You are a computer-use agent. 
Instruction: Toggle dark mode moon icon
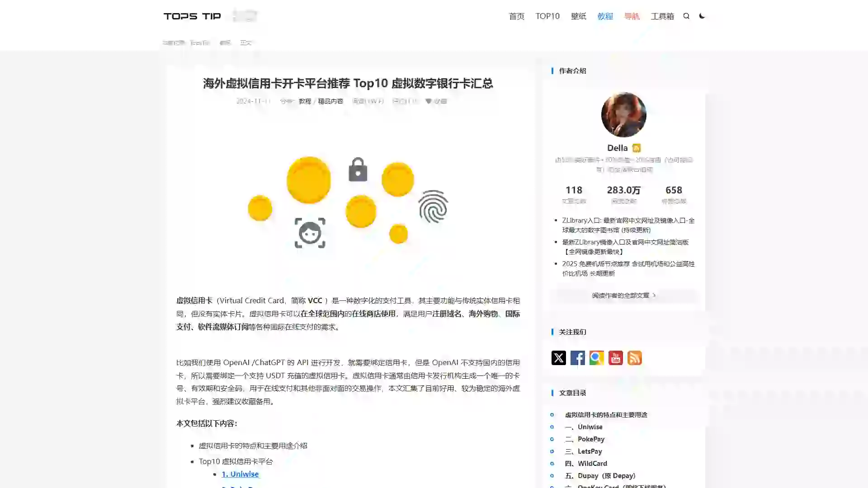click(702, 16)
